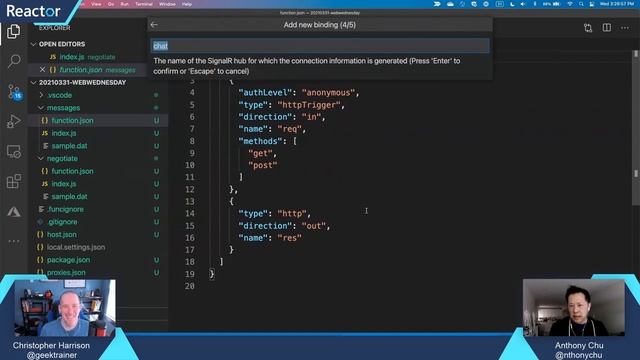Open the local.settings.json file
640x360 pixels.
tap(76, 247)
